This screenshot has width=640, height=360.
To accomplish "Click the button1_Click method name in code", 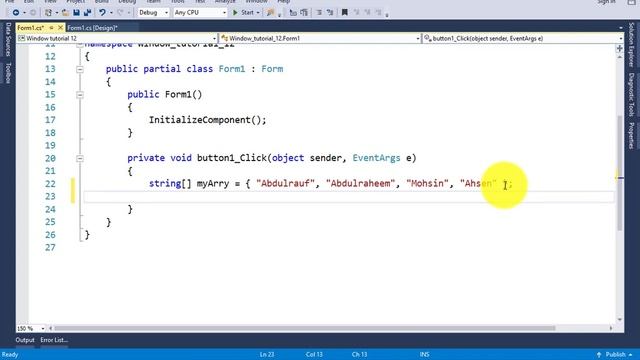I will pyautogui.click(x=231, y=158).
